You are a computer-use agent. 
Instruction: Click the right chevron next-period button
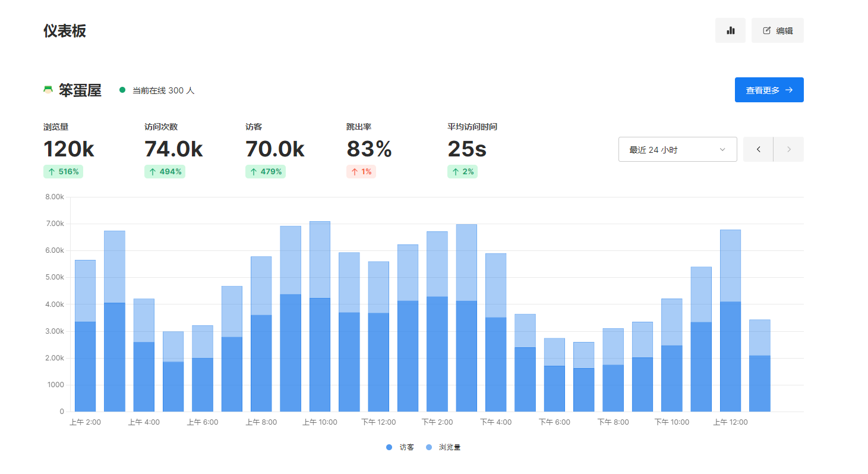pos(788,149)
